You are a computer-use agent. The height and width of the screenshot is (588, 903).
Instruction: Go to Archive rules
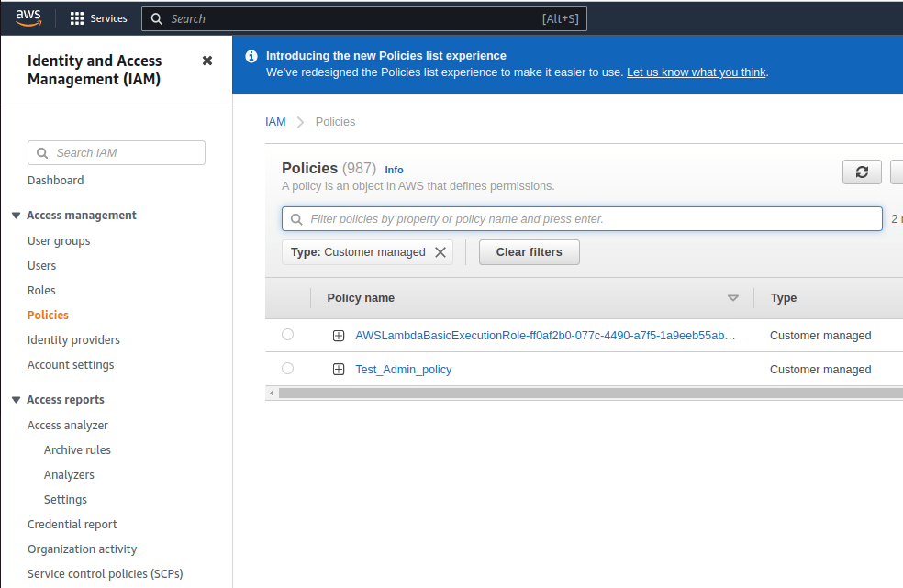77,449
